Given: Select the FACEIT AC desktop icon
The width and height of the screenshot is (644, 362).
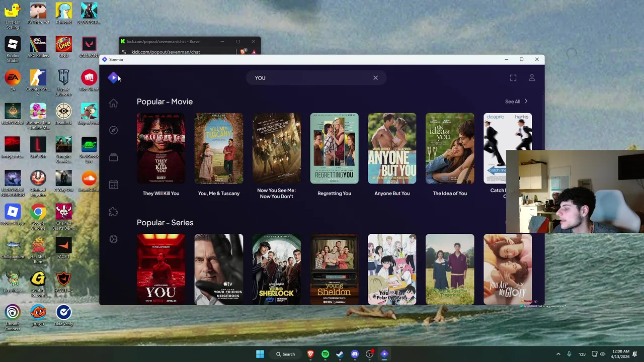Looking at the screenshot, I should point(63,282).
